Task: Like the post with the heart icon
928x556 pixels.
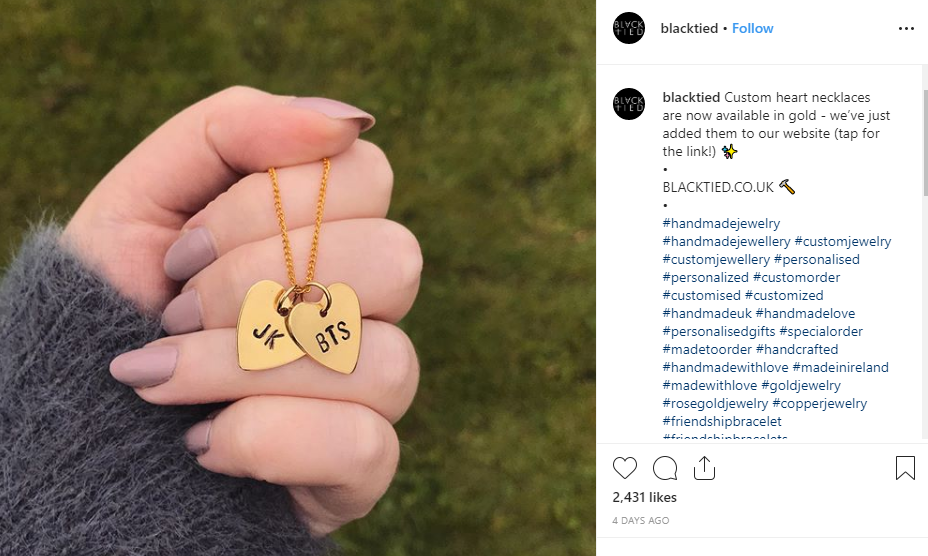Action: coord(624,468)
